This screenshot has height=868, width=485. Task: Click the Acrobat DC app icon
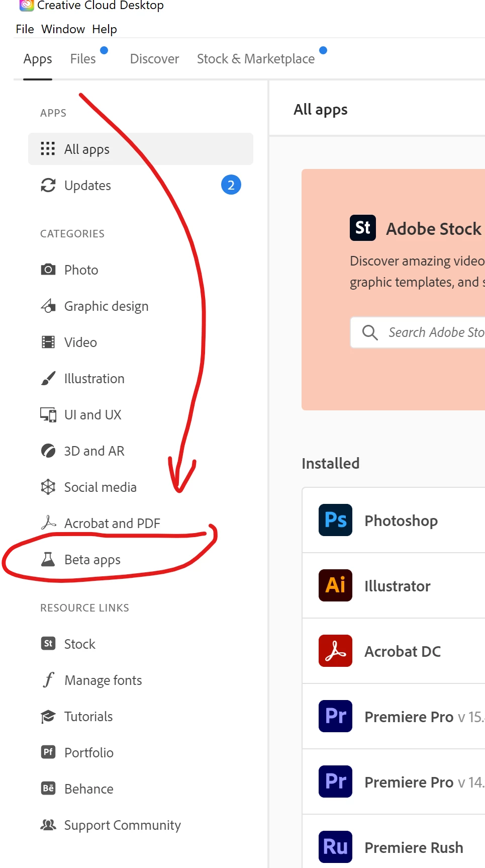coord(335,651)
